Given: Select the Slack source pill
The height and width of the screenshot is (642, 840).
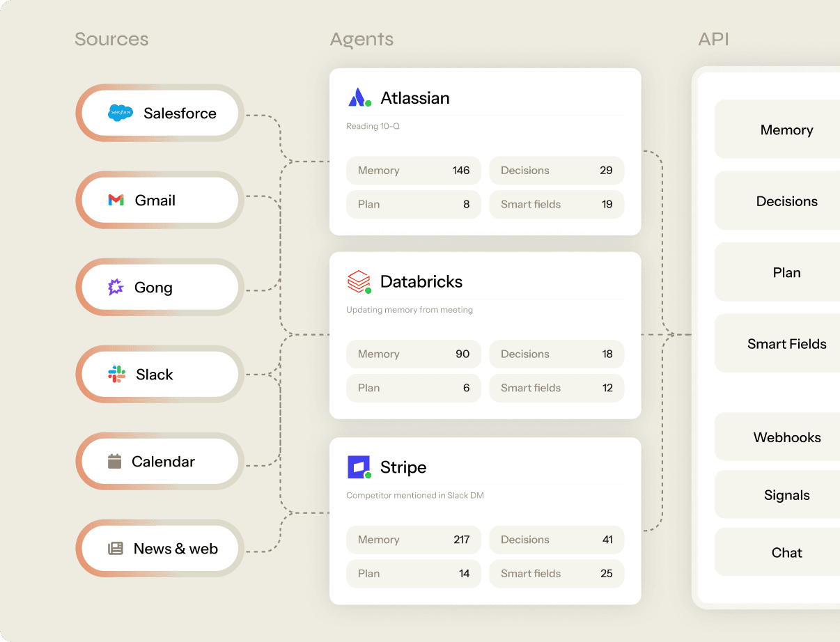Looking at the screenshot, I should point(160,375).
